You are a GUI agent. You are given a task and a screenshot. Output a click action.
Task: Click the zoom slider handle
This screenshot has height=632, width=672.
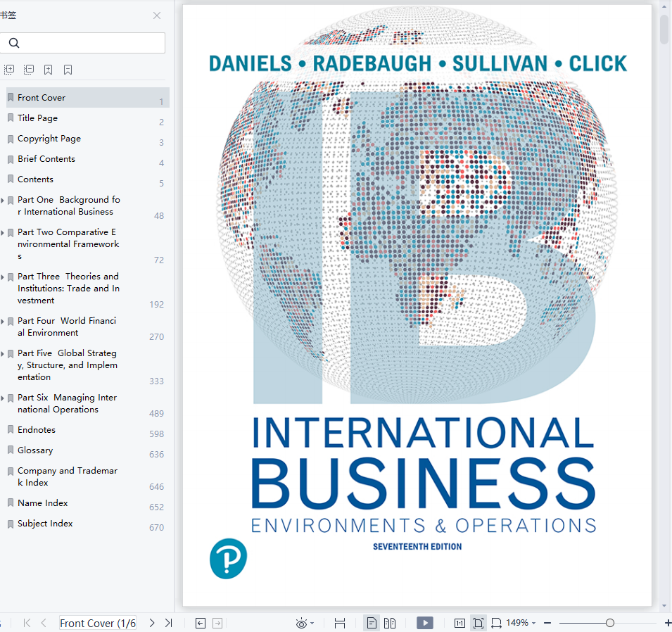pyautogui.click(x=610, y=623)
